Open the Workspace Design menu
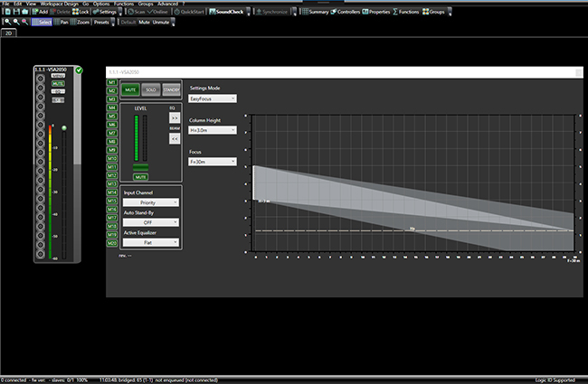This screenshot has height=384, width=588. coord(58,4)
